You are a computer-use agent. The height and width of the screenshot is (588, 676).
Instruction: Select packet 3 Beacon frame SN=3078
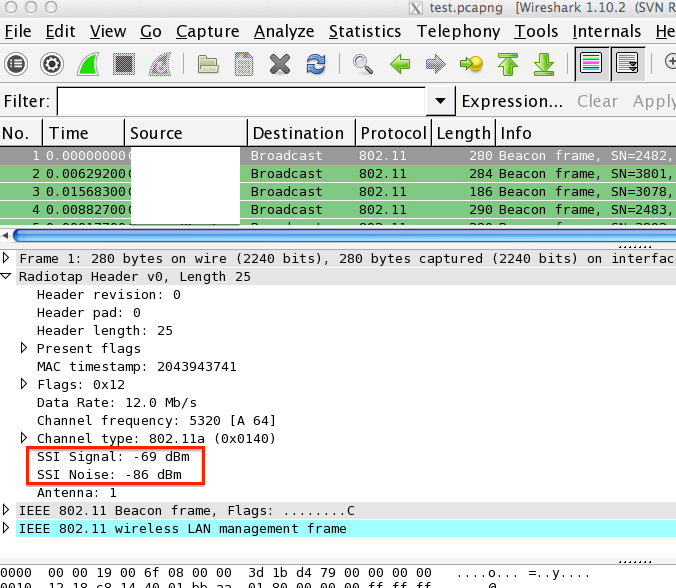tap(338, 192)
